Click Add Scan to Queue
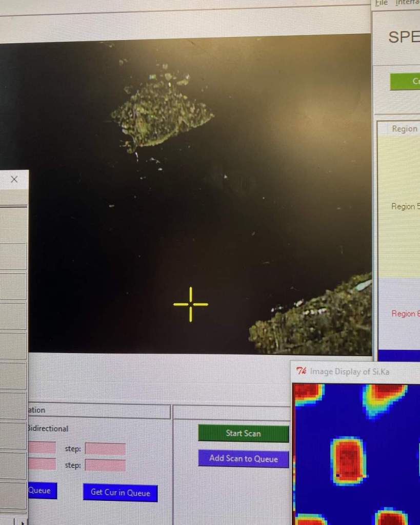 pyautogui.click(x=243, y=458)
